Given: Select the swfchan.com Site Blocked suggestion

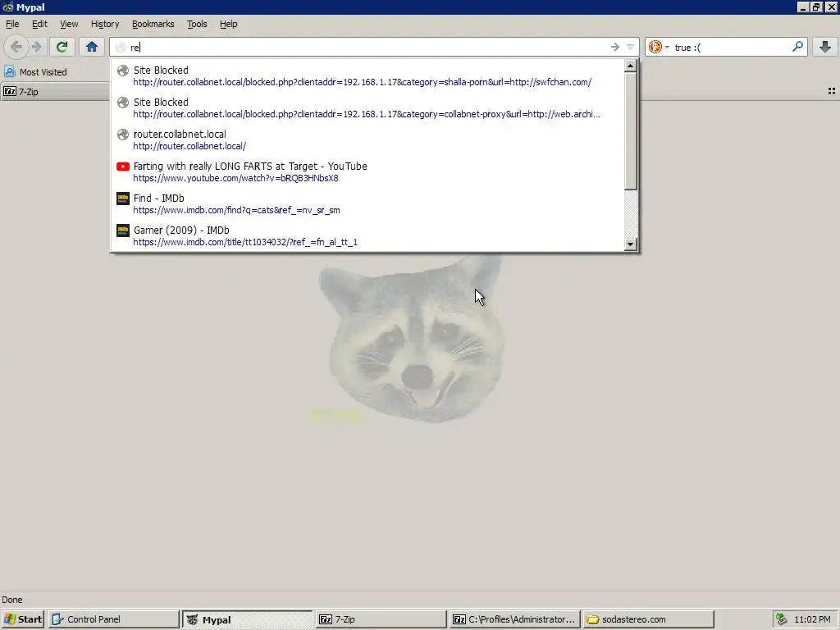Looking at the screenshot, I should (x=367, y=75).
